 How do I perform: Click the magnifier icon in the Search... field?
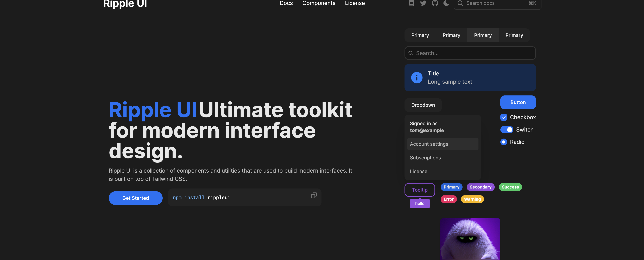[x=411, y=53]
